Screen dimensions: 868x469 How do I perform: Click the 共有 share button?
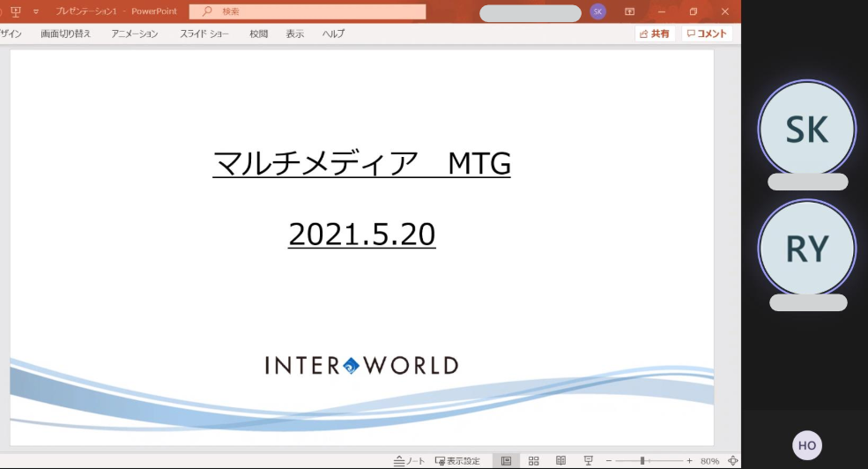(x=655, y=33)
